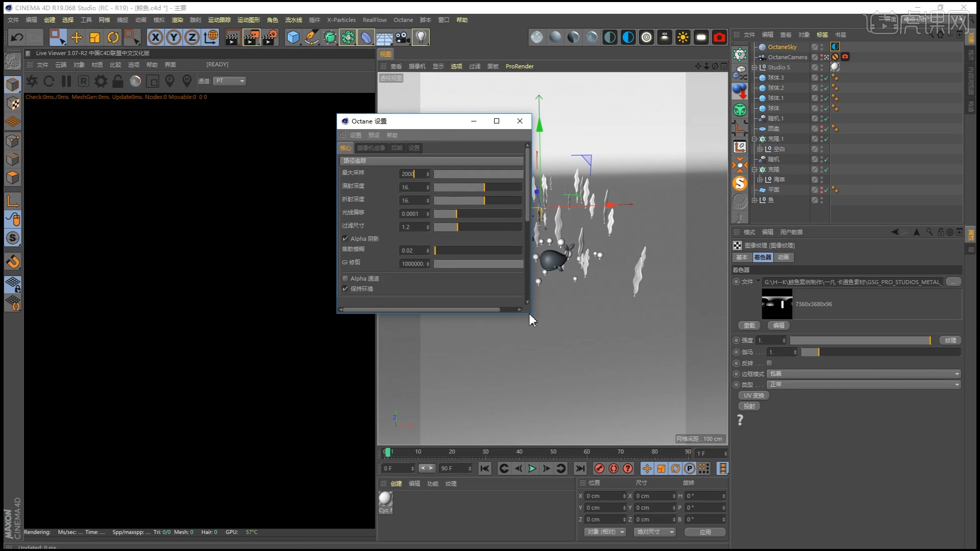The width and height of the screenshot is (980, 551).
Task: Click the Octane target ring icon
Action: pos(646,37)
